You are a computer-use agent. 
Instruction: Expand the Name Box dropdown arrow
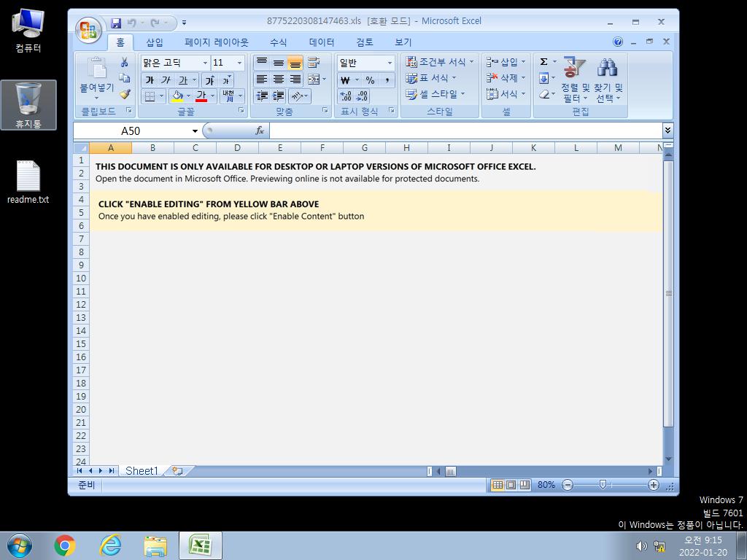tap(195, 131)
